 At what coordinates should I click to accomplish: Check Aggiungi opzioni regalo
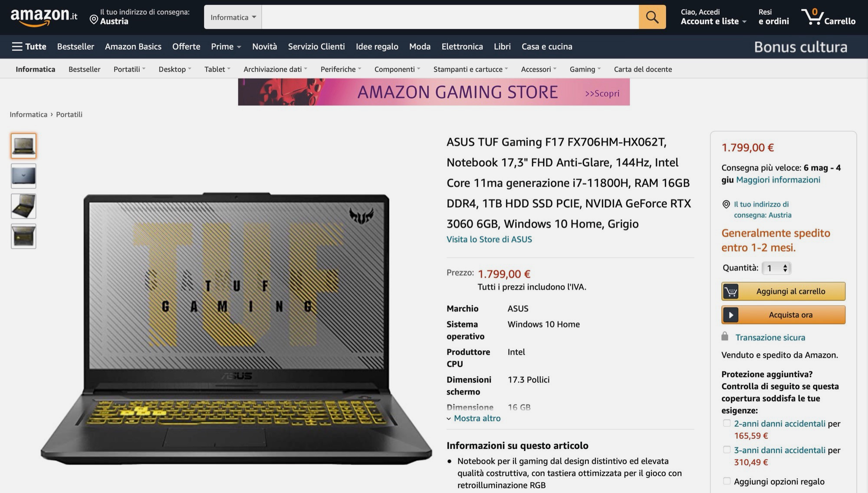pyautogui.click(x=727, y=481)
